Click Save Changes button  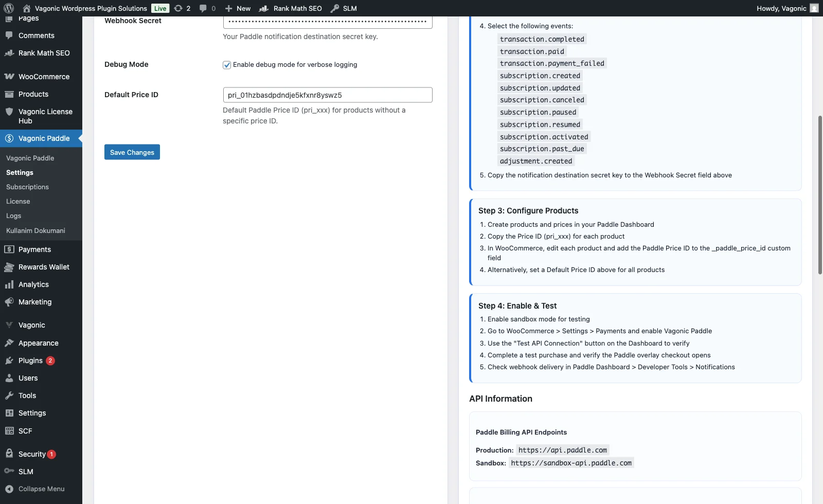click(132, 152)
